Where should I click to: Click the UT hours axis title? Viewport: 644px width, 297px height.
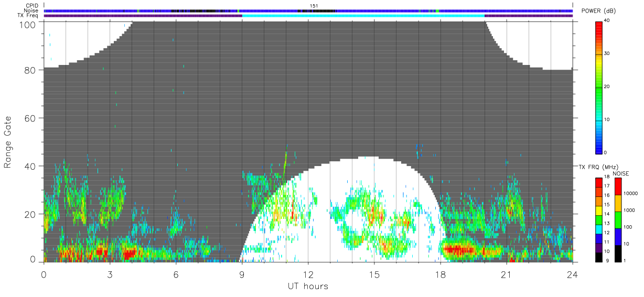pos(308,286)
